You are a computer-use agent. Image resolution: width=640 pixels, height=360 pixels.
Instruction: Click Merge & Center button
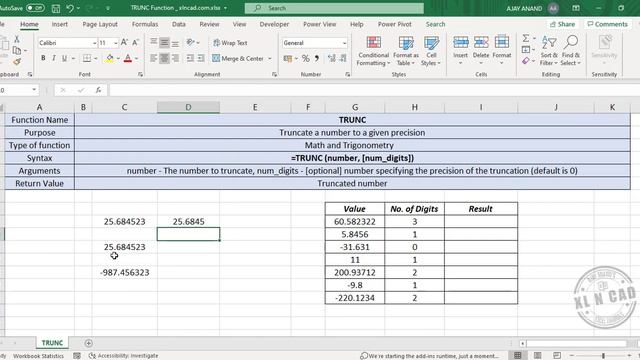click(238, 59)
